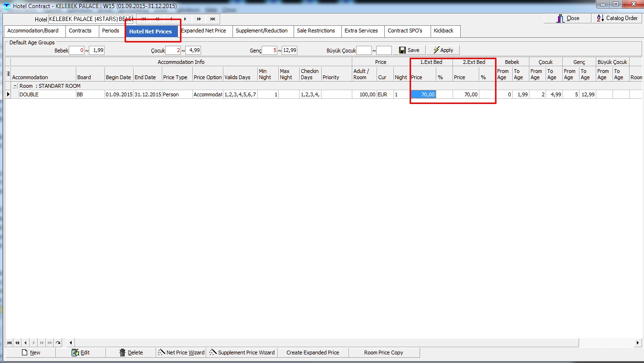Viewport: 644px width, 363px height.
Task: Go to next hotel using top navigator arrow
Action: pyautogui.click(x=185, y=19)
